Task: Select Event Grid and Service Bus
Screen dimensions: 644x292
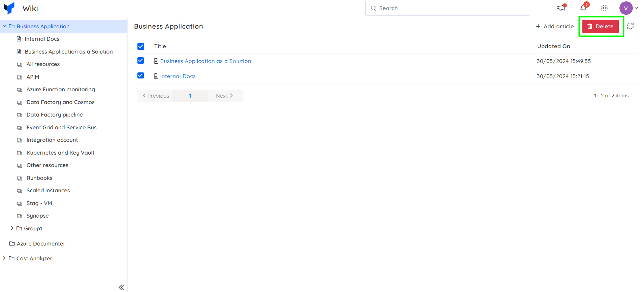Action: [x=62, y=127]
